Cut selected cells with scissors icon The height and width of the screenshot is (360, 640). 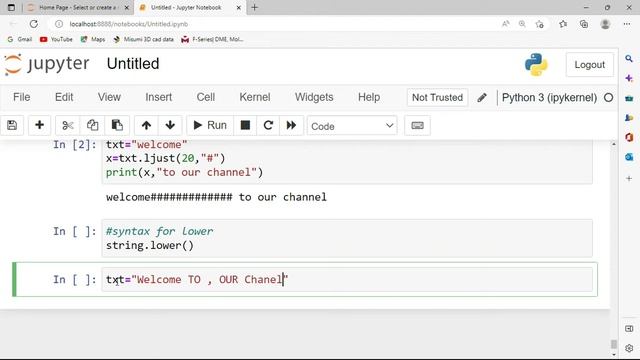(x=67, y=125)
